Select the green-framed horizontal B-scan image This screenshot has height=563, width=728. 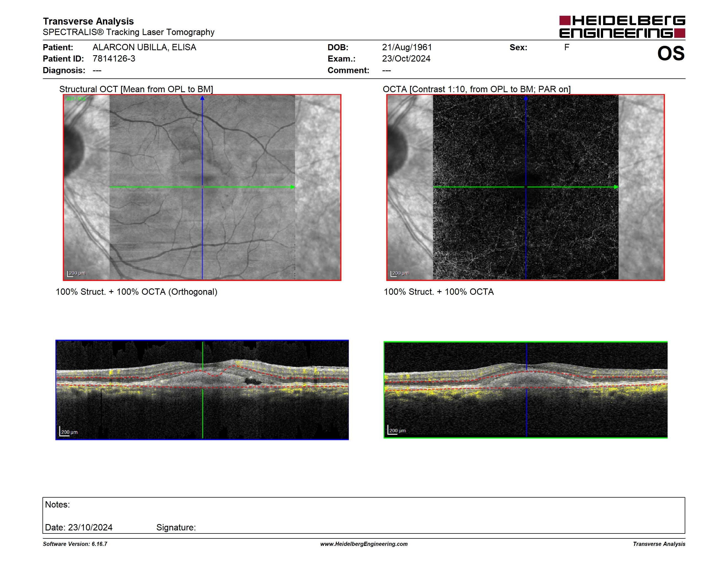coord(525,390)
